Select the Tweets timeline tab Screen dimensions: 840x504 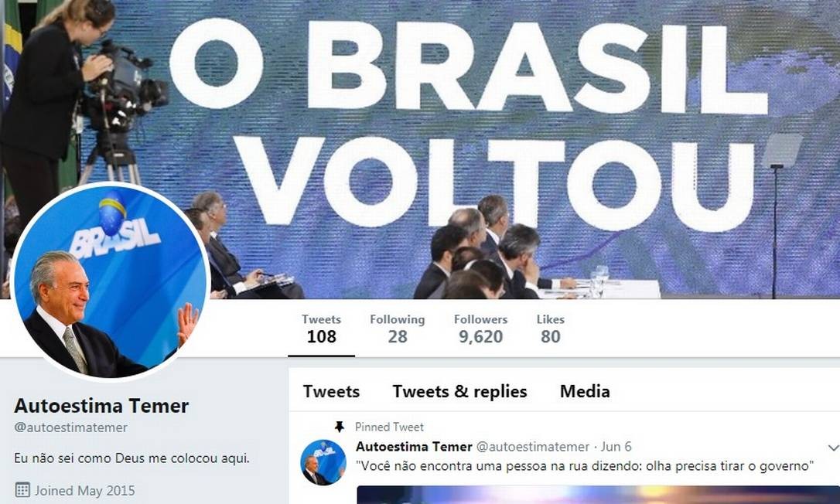(331, 391)
